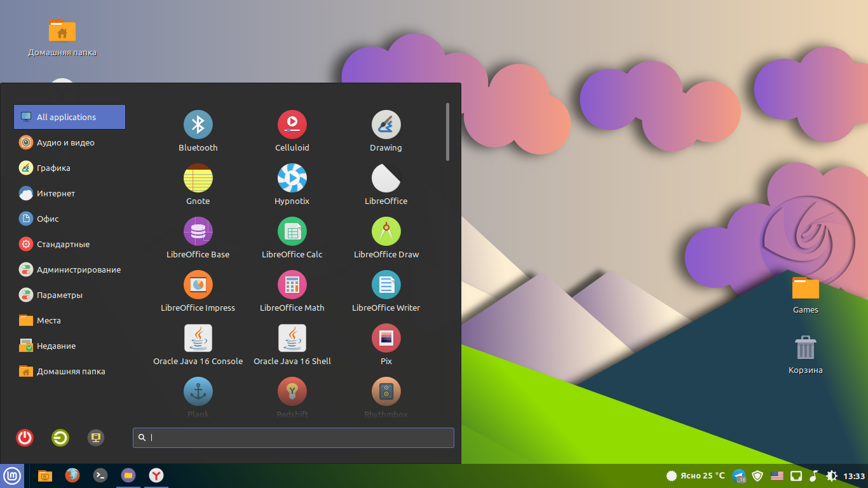Select the Домашняя папка desktop icon
This screenshot has width=868, height=488.
coord(62,37)
